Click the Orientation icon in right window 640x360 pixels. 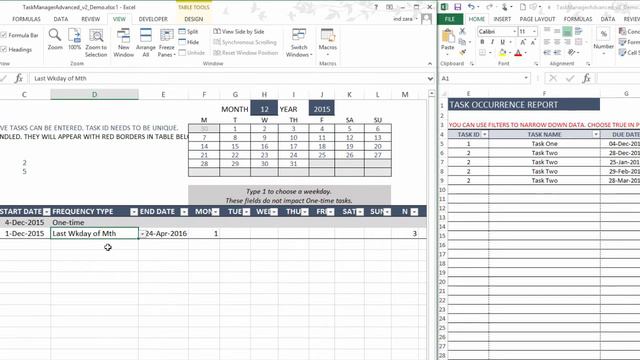click(x=571, y=52)
